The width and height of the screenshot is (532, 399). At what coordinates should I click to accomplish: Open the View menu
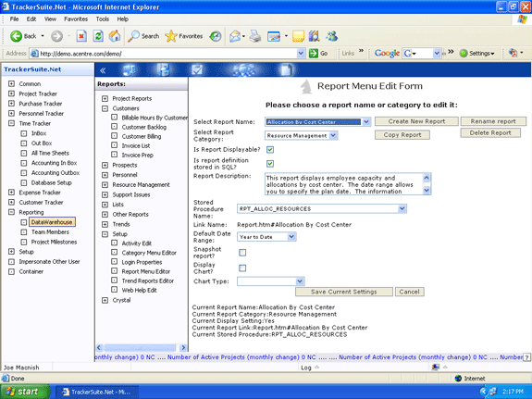pos(50,19)
